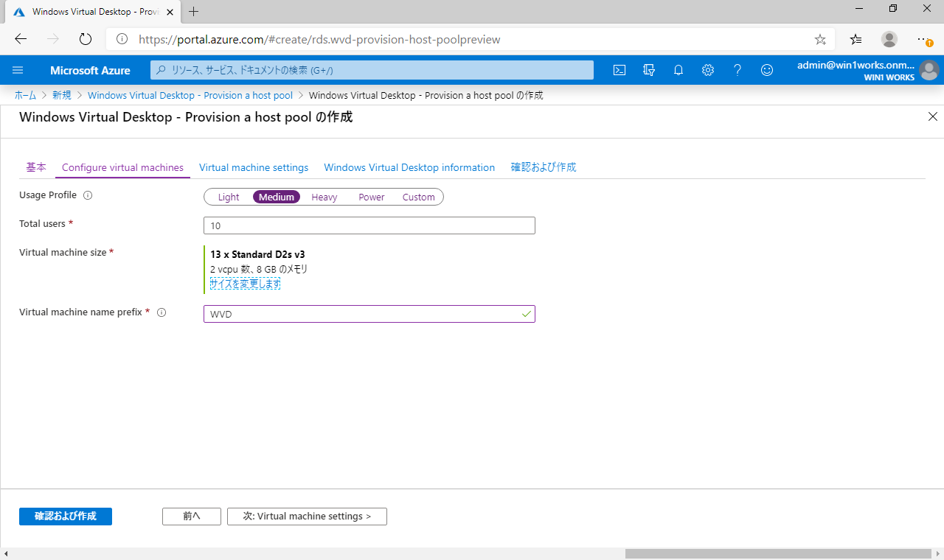The width and height of the screenshot is (944, 560).
Task: Show the Usage Profile info tooltip icon
Action: click(x=88, y=196)
